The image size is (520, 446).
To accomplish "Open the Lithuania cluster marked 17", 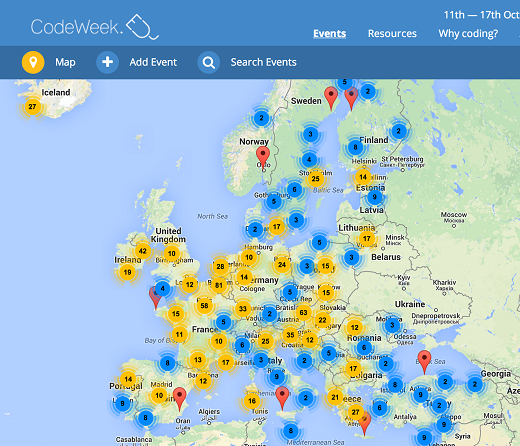I will [x=367, y=239].
